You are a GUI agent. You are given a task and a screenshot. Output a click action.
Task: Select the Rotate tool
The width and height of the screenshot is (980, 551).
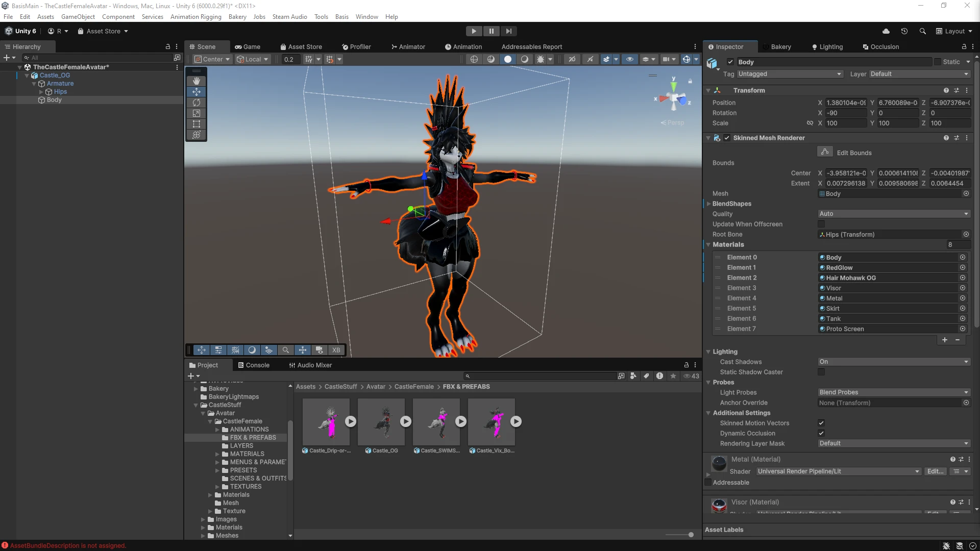pyautogui.click(x=196, y=103)
